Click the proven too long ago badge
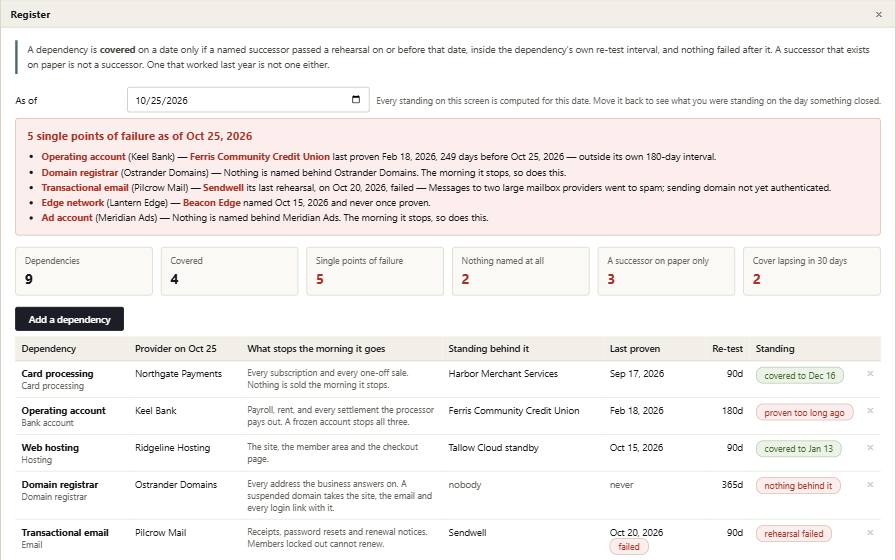The height and width of the screenshot is (560, 896). pos(804,413)
